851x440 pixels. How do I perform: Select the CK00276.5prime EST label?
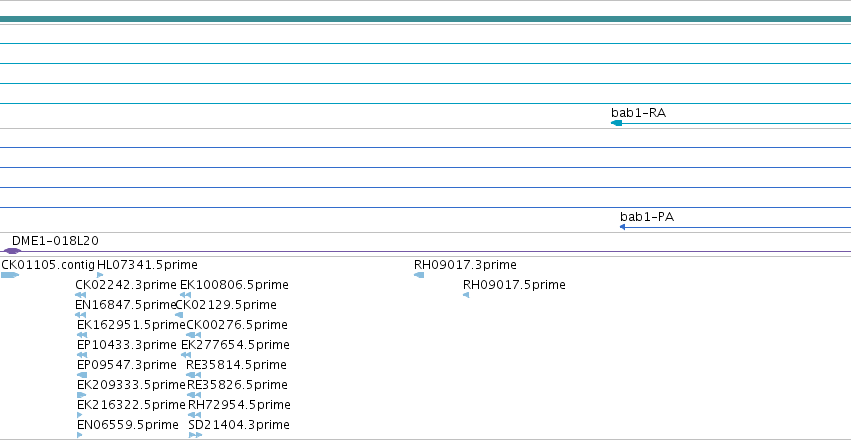[237, 324]
